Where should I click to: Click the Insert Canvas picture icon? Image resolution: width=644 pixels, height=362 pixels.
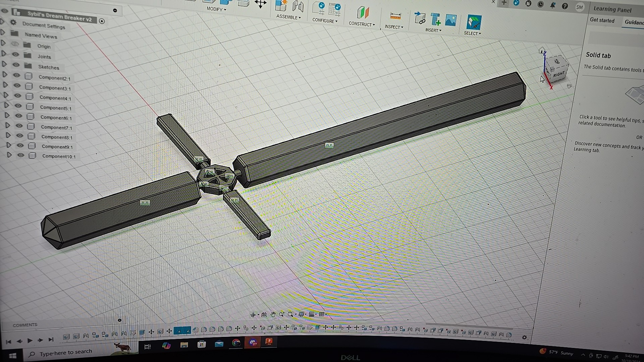[x=451, y=20]
